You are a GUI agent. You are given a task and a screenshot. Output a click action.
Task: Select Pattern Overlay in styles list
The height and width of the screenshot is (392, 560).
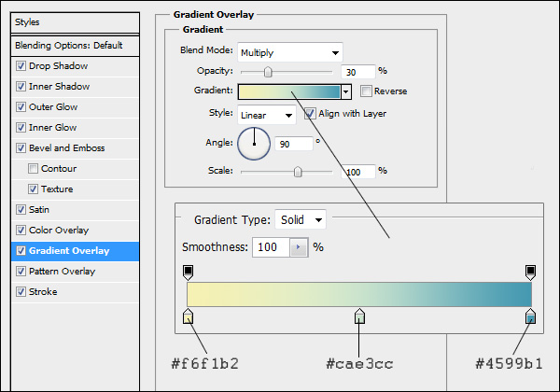pos(62,272)
